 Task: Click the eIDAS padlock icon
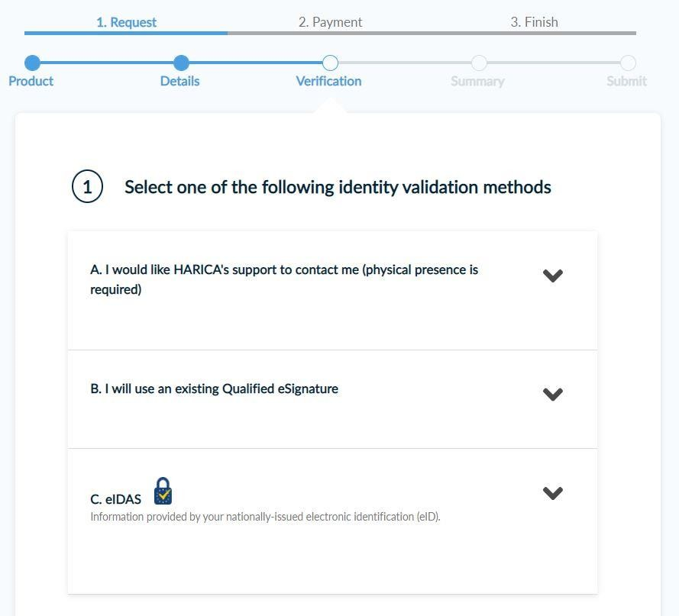163,492
